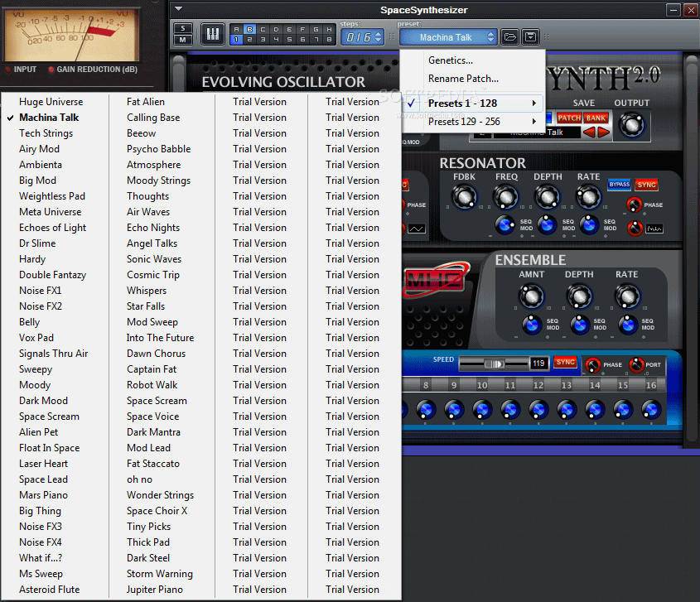This screenshot has width=700, height=602.
Task: Click the step 9 sequencer knob
Action: pyautogui.click(x=454, y=410)
